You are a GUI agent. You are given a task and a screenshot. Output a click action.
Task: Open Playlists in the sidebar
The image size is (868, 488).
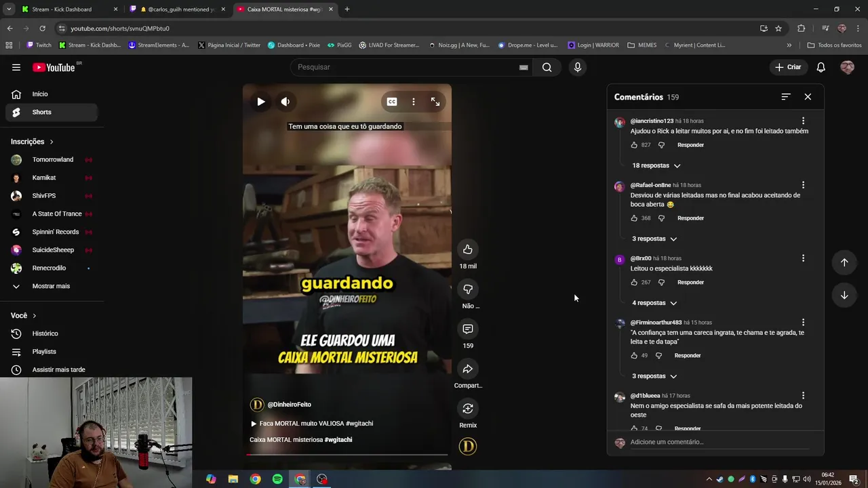tap(52, 352)
